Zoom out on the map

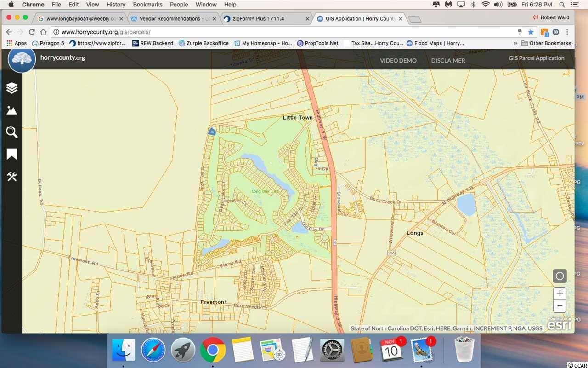[x=560, y=306]
